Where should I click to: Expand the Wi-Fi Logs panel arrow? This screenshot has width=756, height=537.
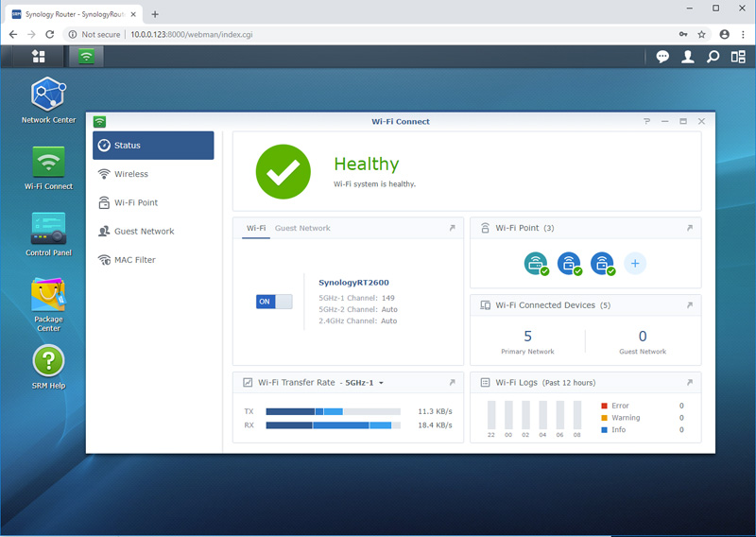689,383
